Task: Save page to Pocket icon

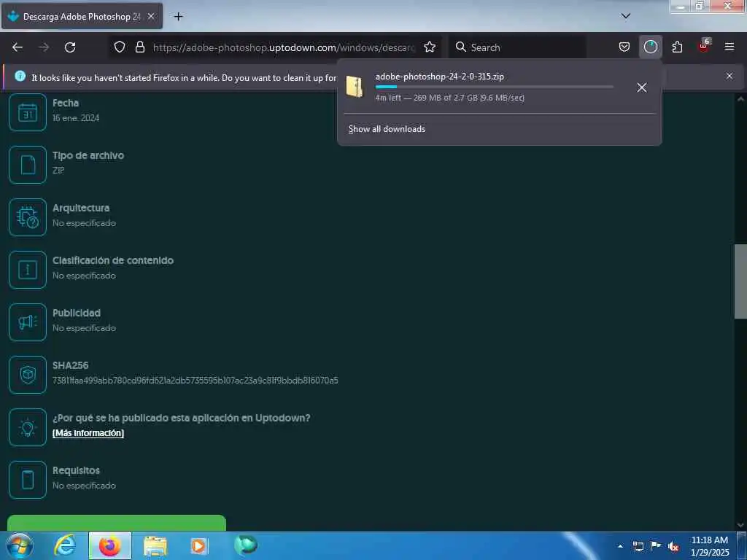Action: tap(624, 47)
